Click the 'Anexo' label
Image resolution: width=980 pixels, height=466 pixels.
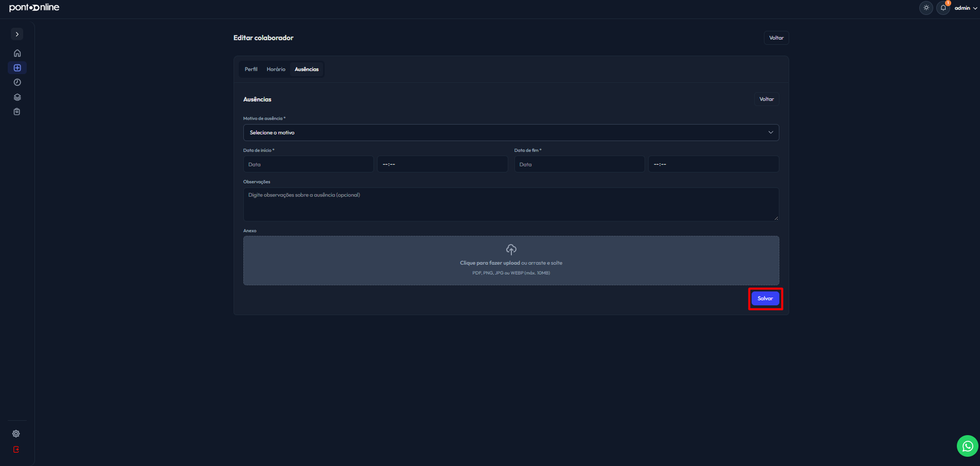[x=250, y=231]
